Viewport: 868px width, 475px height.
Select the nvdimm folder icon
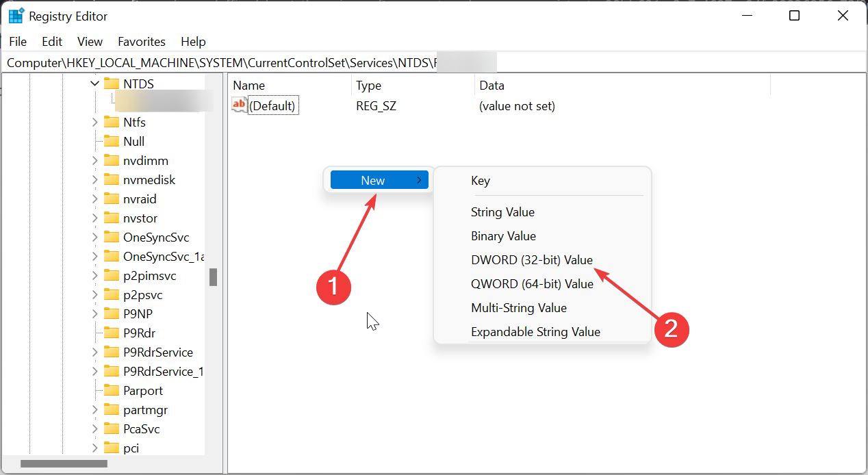112,160
